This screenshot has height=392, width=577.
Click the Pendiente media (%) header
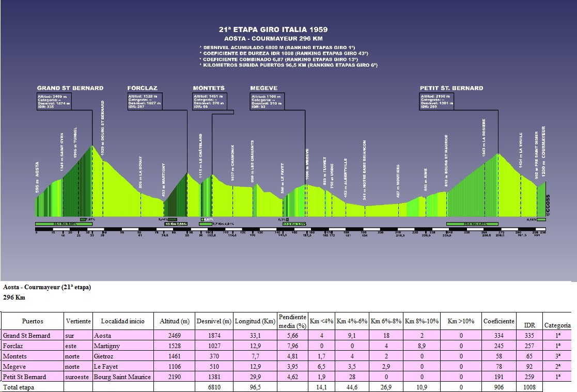[x=292, y=321]
